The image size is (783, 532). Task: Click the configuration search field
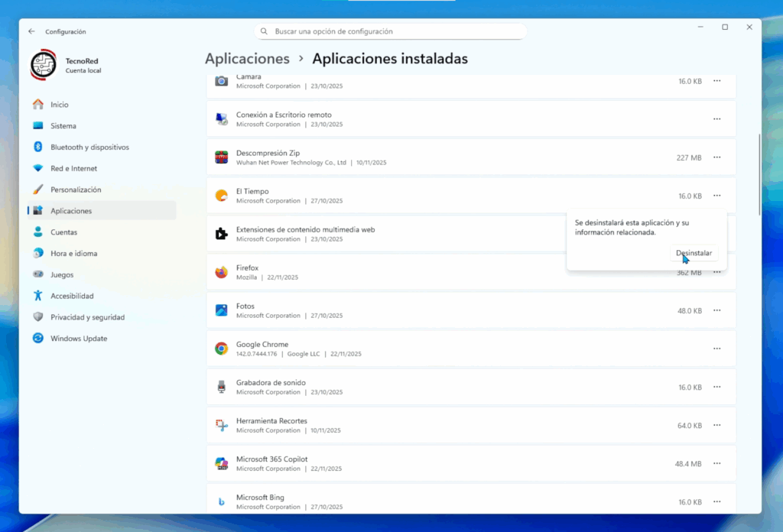391,31
